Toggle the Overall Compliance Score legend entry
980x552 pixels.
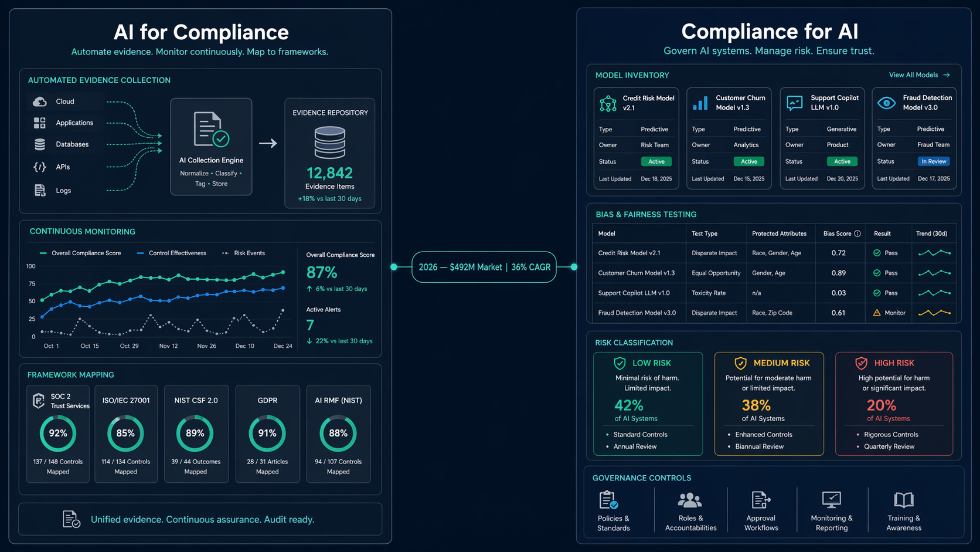pyautogui.click(x=80, y=253)
